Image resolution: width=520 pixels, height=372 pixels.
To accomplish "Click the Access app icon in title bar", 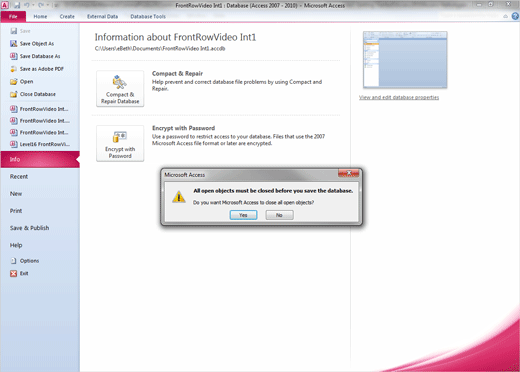I will click(x=5, y=5).
